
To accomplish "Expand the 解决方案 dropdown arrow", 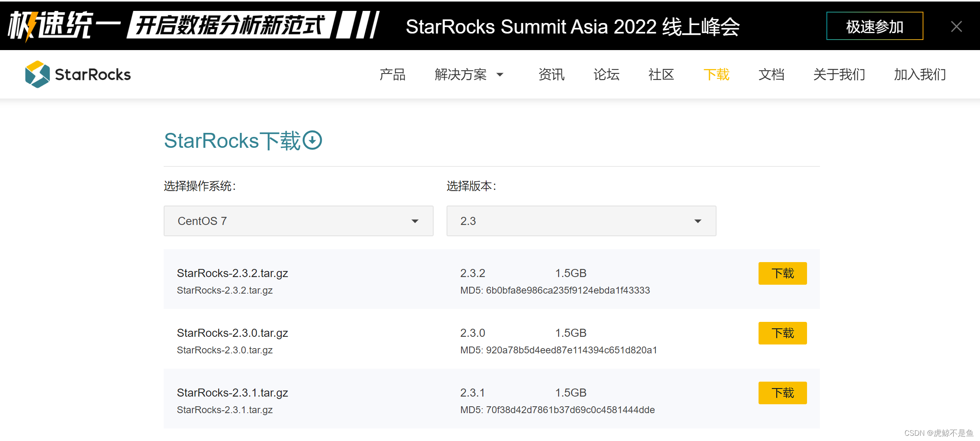I will [x=500, y=75].
